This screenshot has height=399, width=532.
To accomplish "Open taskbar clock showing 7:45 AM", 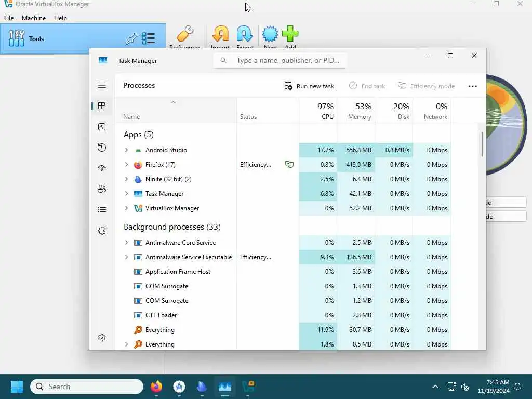I will coord(494,387).
